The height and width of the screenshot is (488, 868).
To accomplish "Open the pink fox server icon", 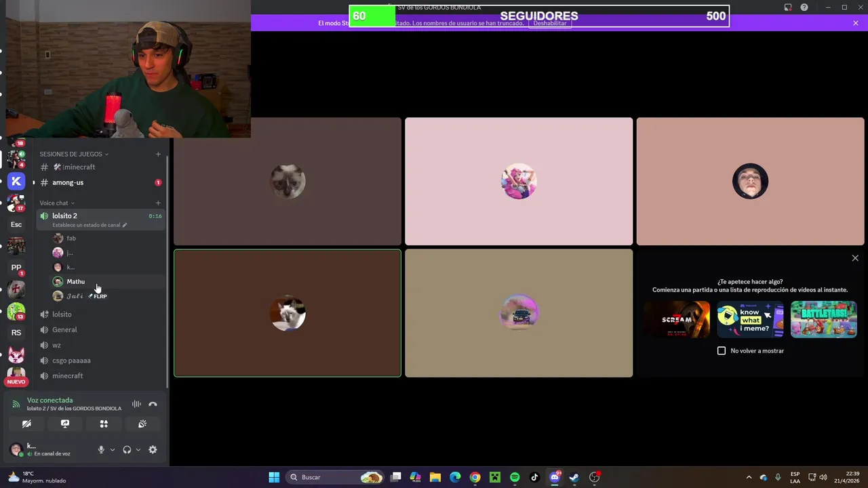I will 16,354.
